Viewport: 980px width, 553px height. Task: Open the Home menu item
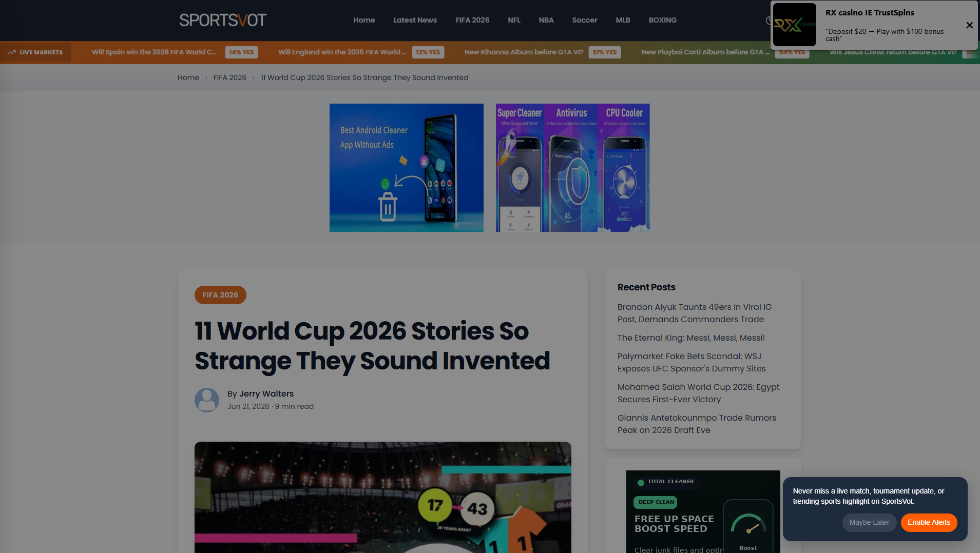[364, 20]
